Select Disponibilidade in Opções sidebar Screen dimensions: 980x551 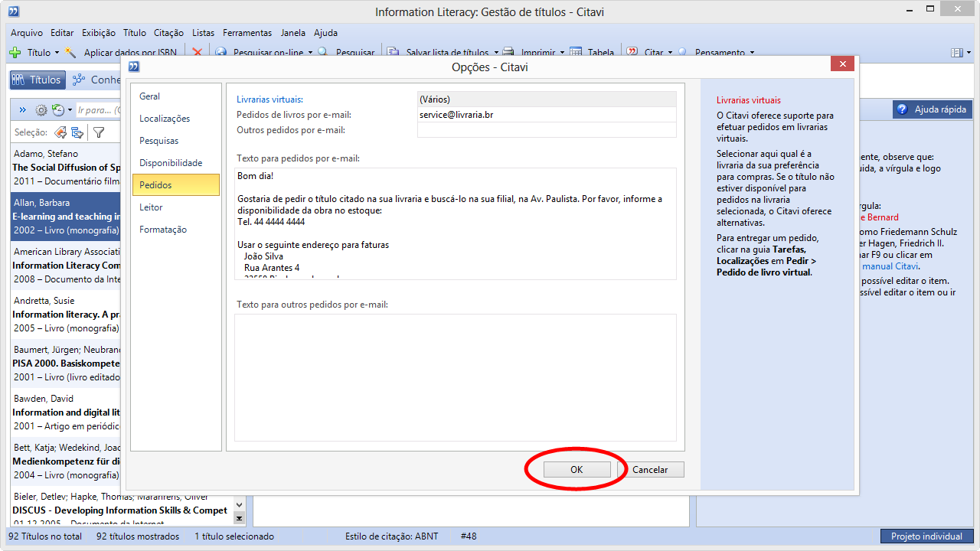176,163
